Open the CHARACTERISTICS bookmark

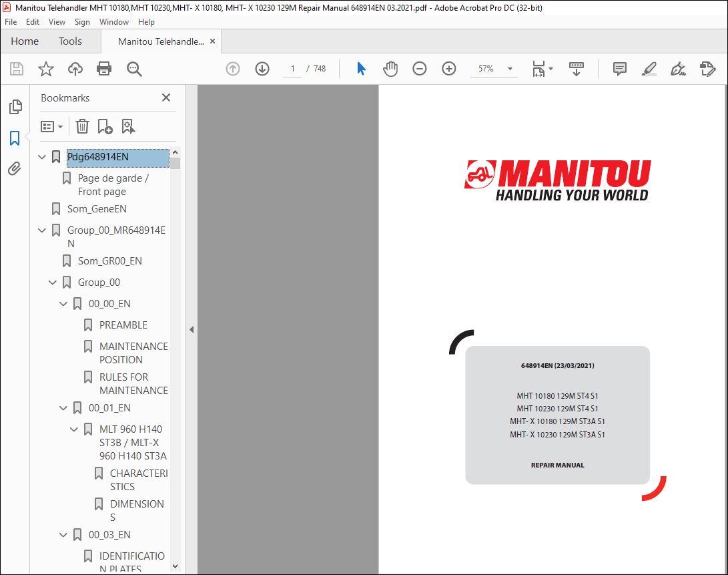pos(138,480)
